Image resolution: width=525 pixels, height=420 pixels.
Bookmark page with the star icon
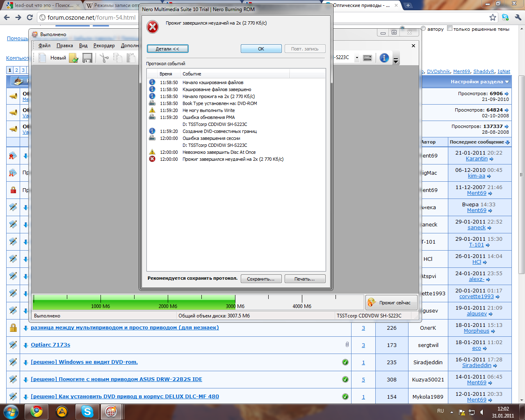coord(493,17)
